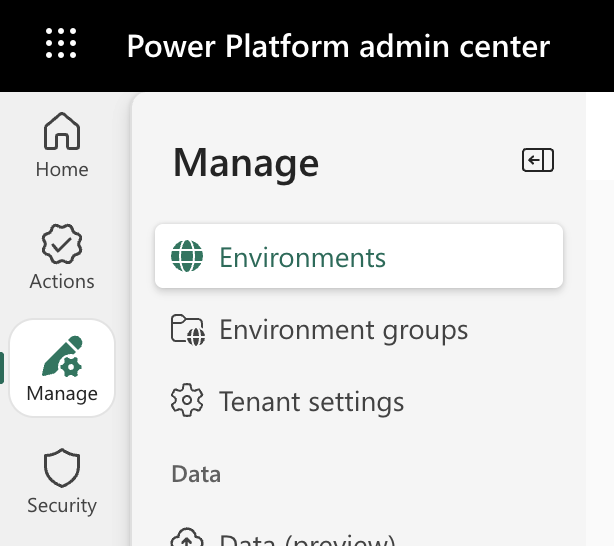
Task: Select the Manage pencil-gear icon
Action: 62,356
